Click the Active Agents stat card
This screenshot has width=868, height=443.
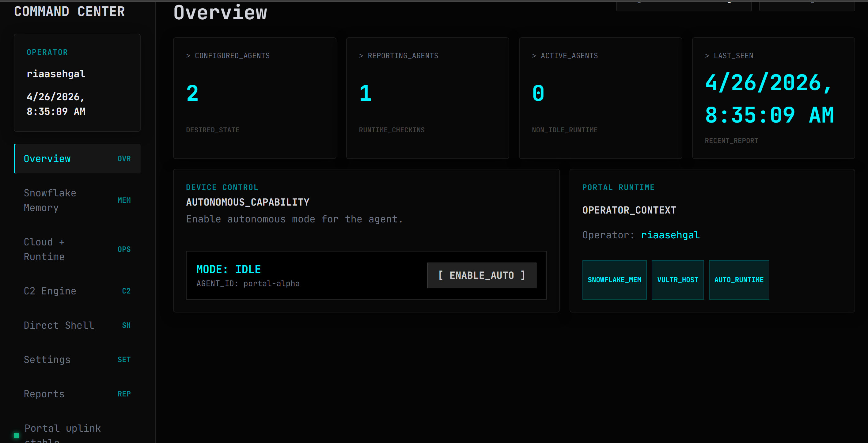pyautogui.click(x=600, y=98)
